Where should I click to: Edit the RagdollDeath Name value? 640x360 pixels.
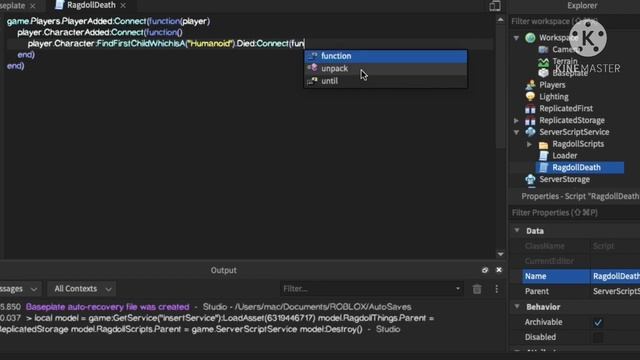tap(615, 276)
